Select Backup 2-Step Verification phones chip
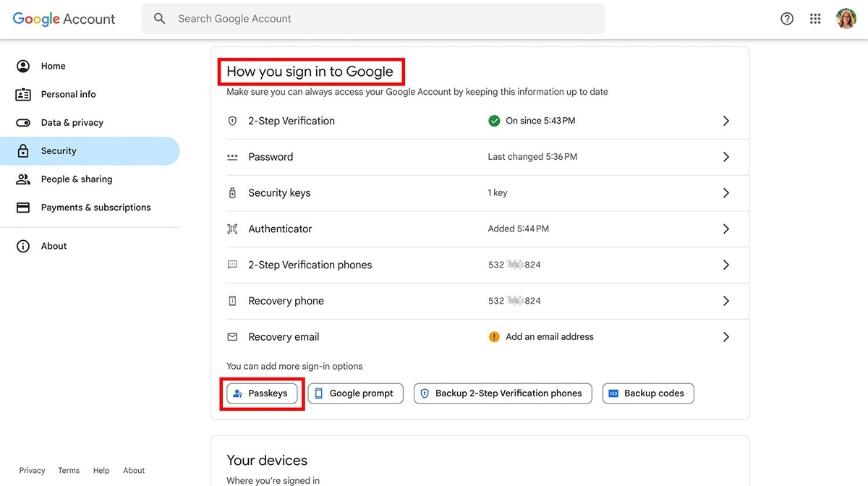Image resolution: width=868 pixels, height=486 pixels. (502, 393)
